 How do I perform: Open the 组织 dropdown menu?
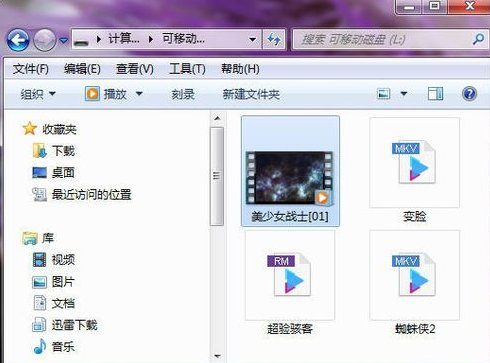[38, 94]
